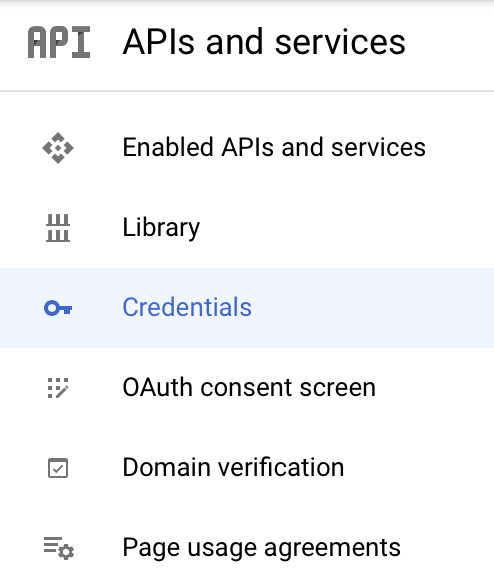Open Page usage agreements
This screenshot has height=570, width=494.
(x=247, y=539)
